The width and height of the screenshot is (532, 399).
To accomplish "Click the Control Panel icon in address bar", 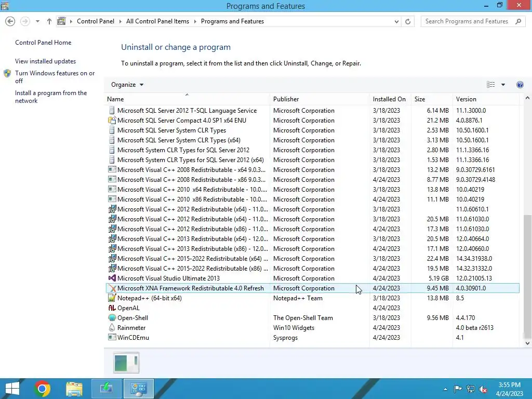I will point(61,21).
